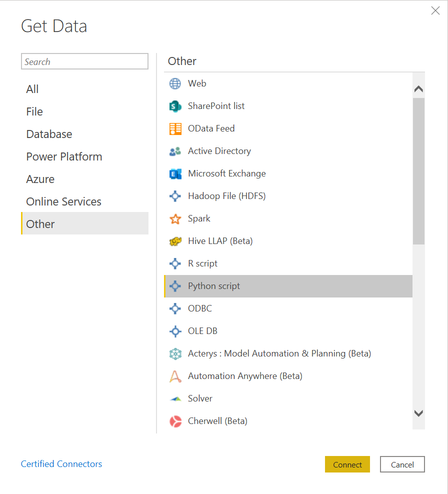This screenshot has width=448, height=494.
Task: Cancel the Get Data dialog
Action: click(402, 464)
